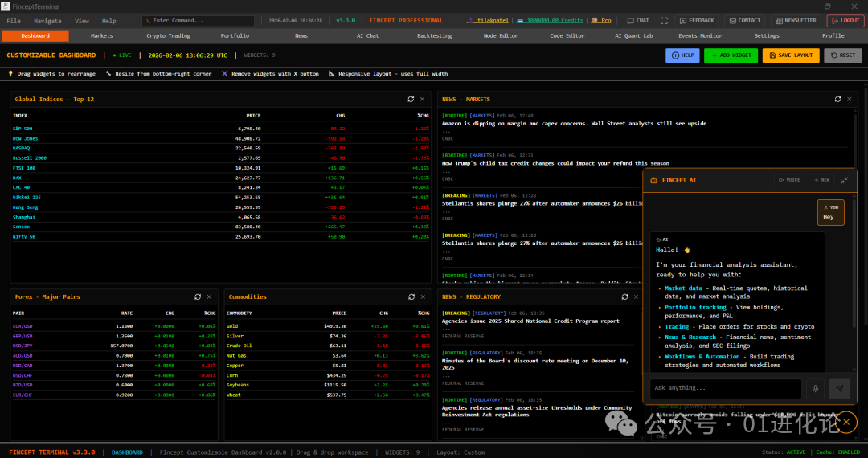868x458 pixels.
Task: Switch to the Crypto Trading tab
Action: [169, 35]
